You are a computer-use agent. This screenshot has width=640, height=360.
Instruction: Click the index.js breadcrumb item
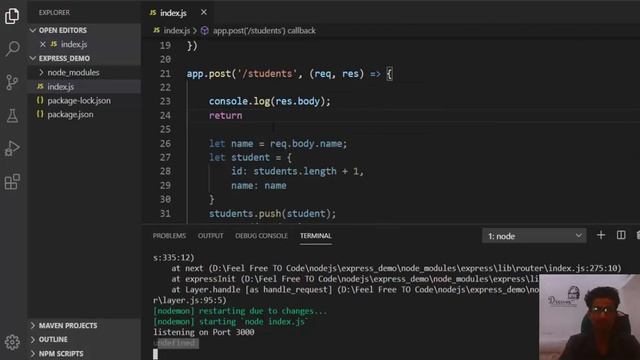(177, 31)
